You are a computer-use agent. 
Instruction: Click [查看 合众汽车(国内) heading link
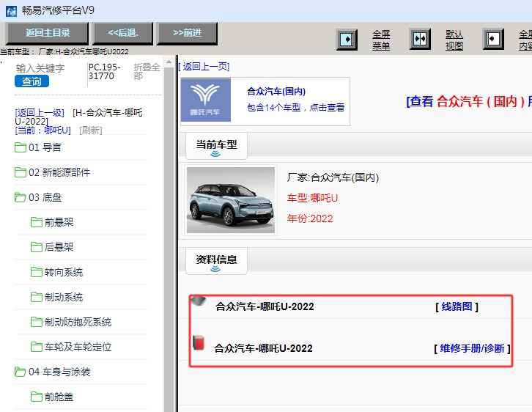point(469,101)
